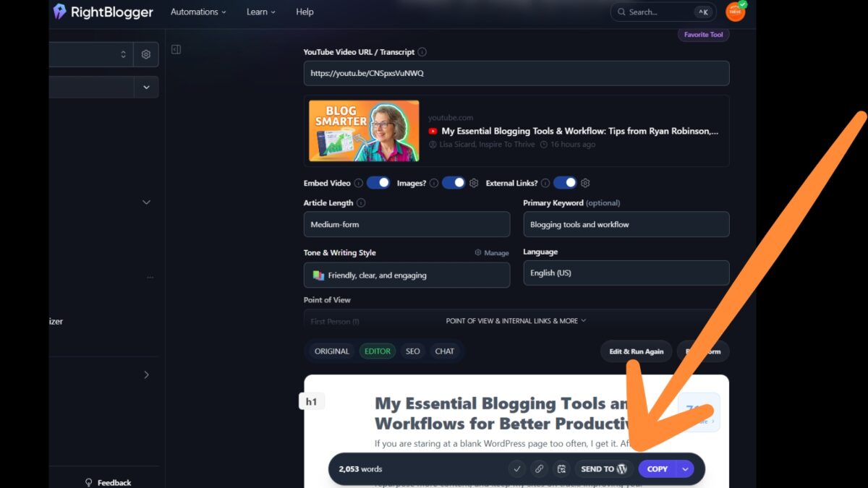Click the Primary Keyword input field
The width and height of the screenshot is (868, 488).
(626, 224)
